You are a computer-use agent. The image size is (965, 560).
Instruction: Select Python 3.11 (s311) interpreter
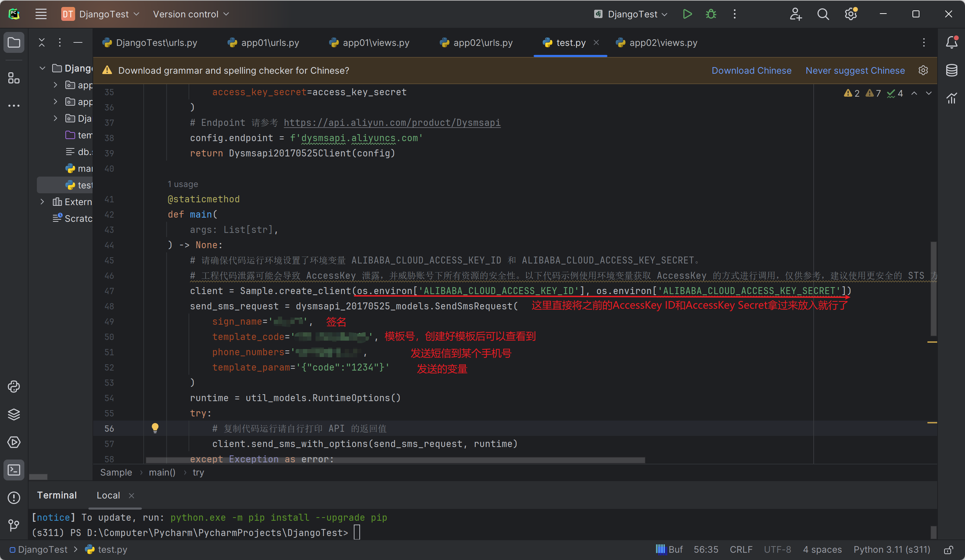click(892, 550)
